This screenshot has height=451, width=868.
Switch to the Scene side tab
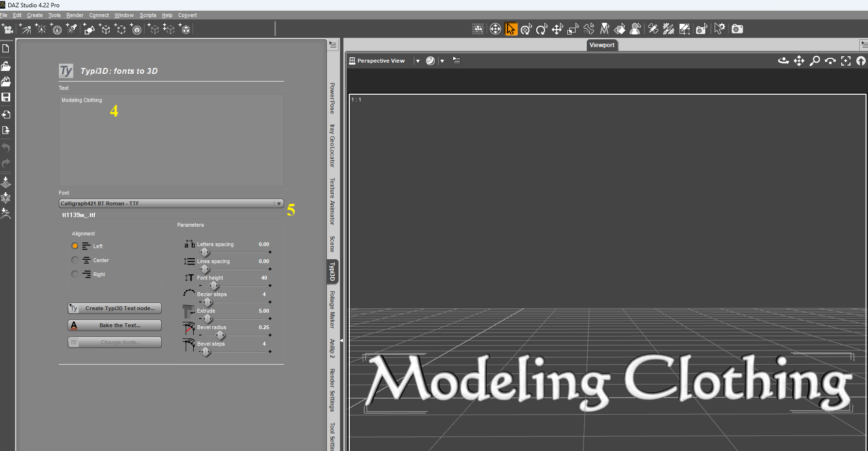[x=332, y=244]
